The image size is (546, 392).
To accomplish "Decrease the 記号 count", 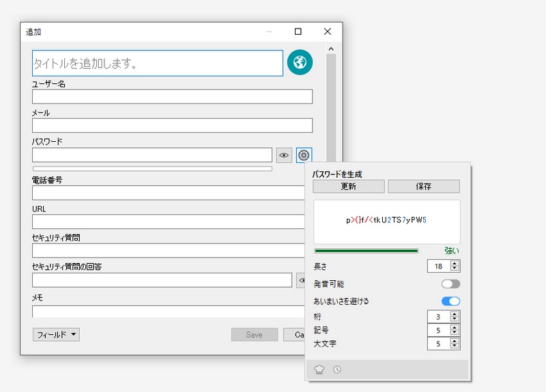I will (x=455, y=333).
